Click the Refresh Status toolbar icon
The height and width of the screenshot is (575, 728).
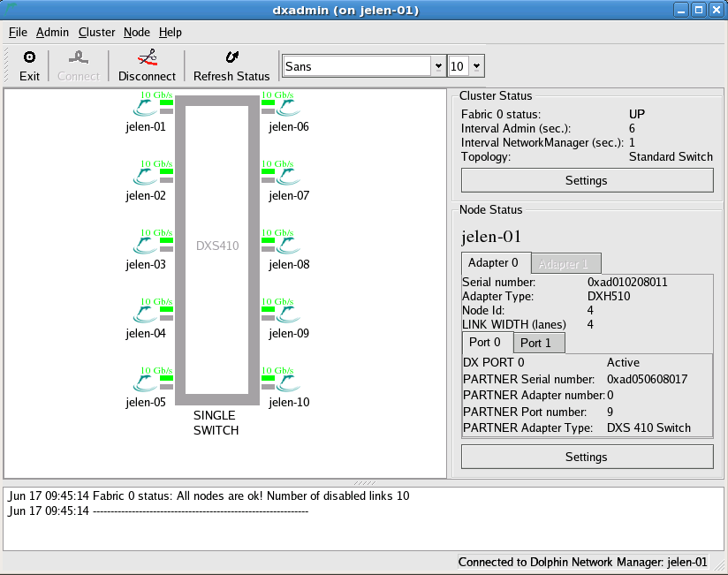pos(231,57)
